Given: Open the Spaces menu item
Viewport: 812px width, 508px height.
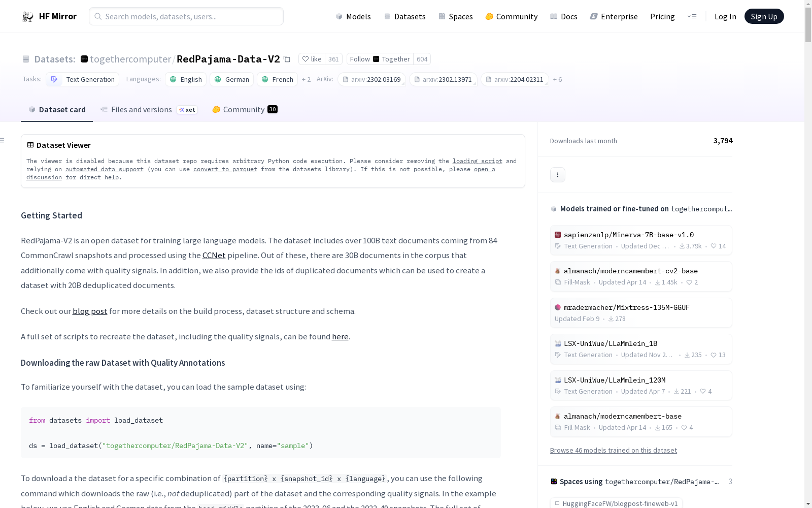Looking at the screenshot, I should [456, 16].
